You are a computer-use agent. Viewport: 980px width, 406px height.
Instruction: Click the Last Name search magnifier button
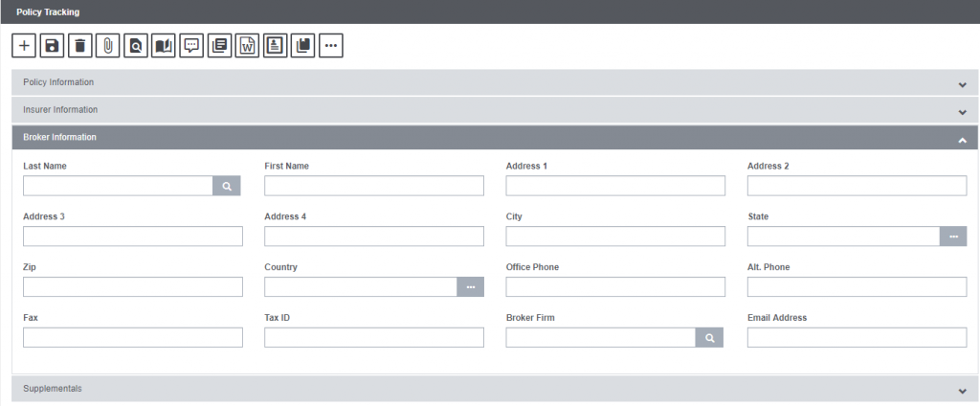click(x=227, y=186)
